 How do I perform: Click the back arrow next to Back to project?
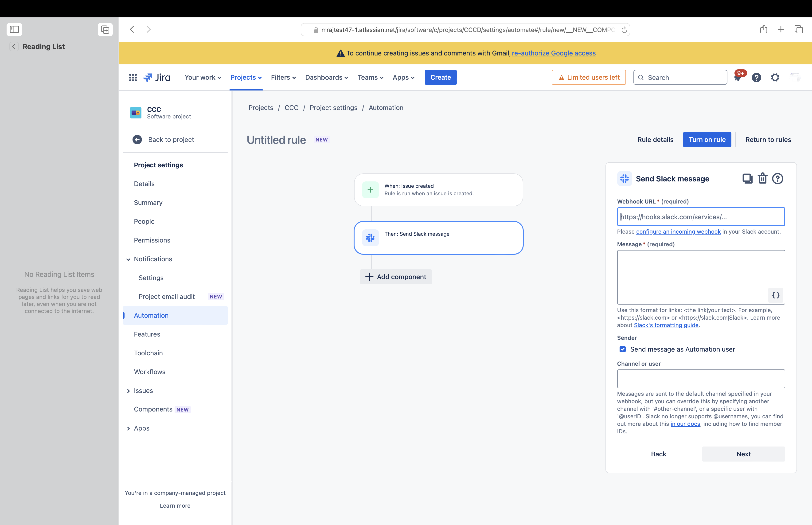(x=137, y=139)
